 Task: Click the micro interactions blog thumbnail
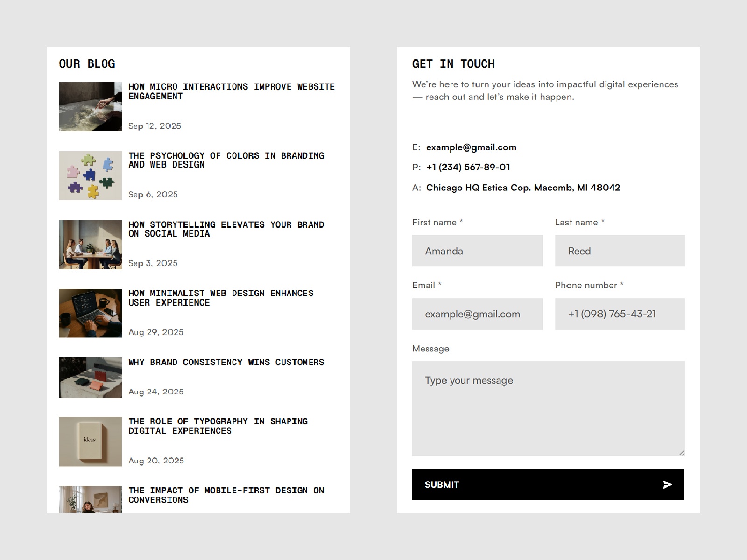90,106
